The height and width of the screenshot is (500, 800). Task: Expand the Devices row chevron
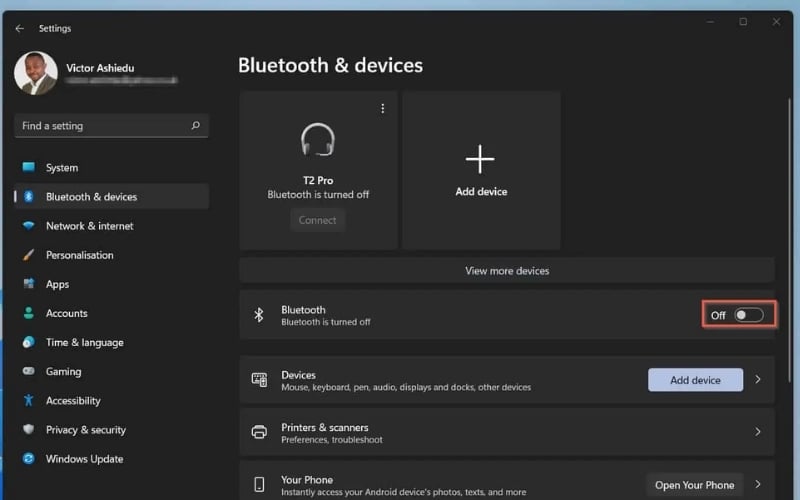(758, 380)
